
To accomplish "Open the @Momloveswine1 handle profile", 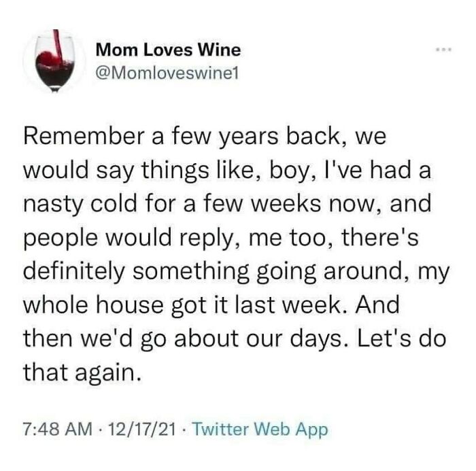I will pos(167,73).
